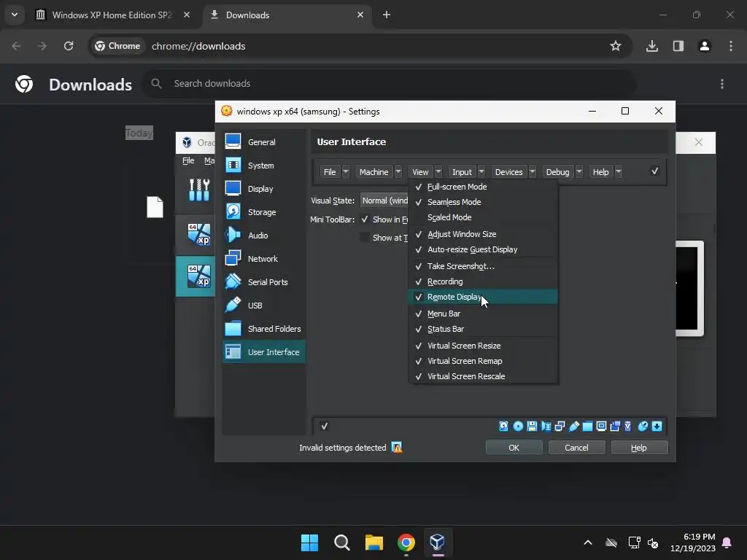Expand the Debug menu dropdown arrow
Viewport: 747px width, 560px height.
pyautogui.click(x=578, y=172)
